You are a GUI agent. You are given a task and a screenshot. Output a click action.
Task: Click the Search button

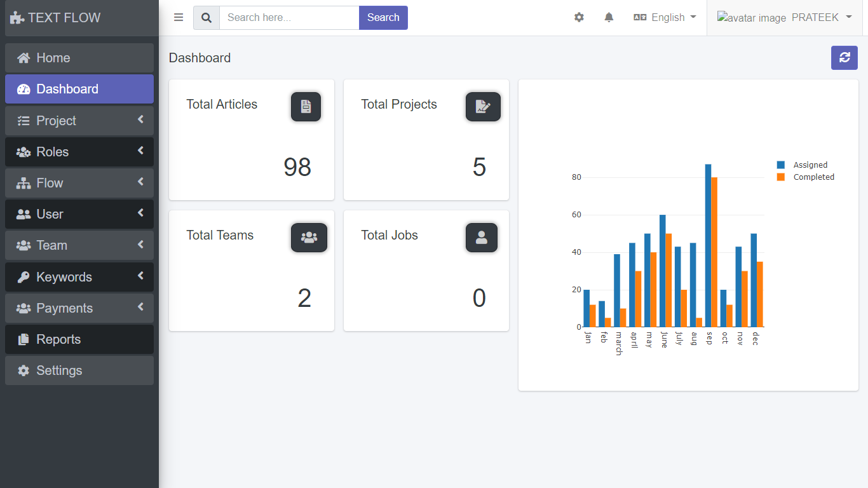pos(383,18)
